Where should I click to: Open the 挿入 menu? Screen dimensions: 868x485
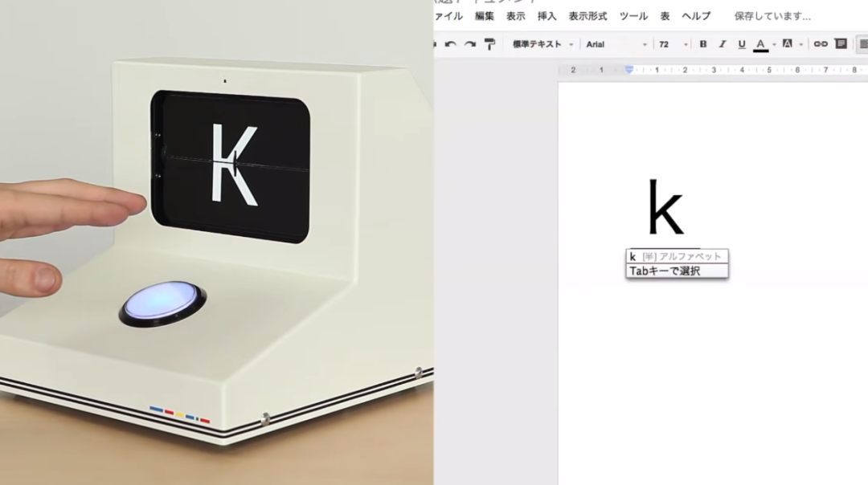[547, 16]
